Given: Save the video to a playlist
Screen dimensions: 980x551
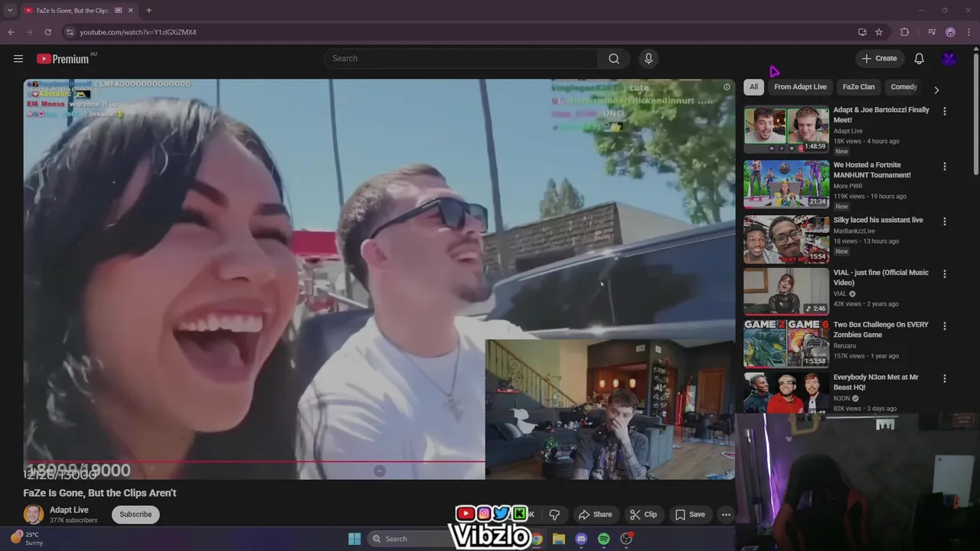Looking at the screenshot, I should [689, 514].
